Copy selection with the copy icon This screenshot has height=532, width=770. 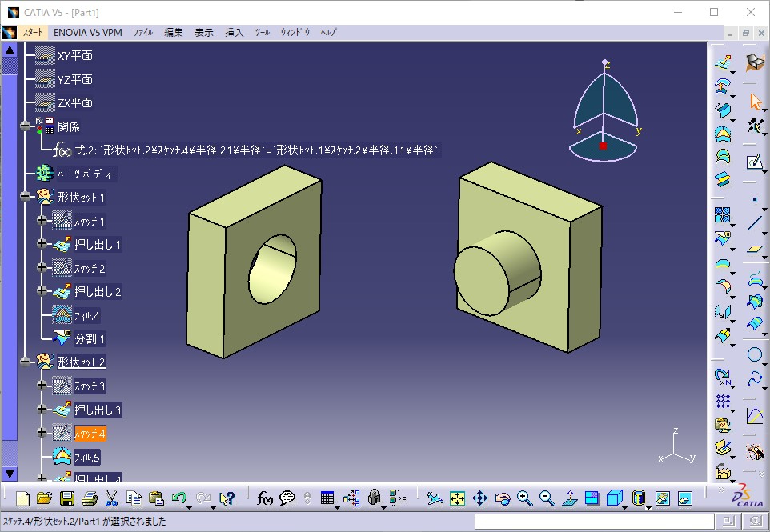click(134, 498)
